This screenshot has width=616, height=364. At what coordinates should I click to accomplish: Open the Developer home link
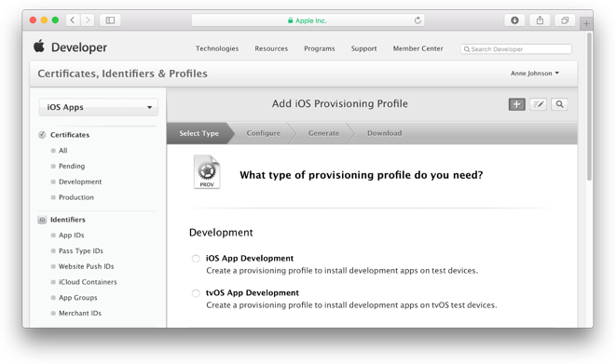coord(79,47)
